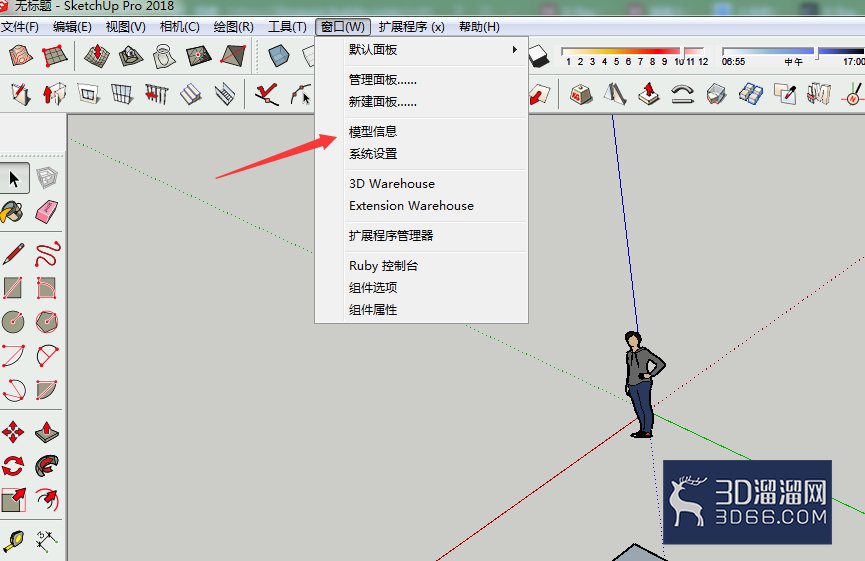865x561 pixels.
Task: Select the sandbox Drape tool
Action: click(164, 56)
